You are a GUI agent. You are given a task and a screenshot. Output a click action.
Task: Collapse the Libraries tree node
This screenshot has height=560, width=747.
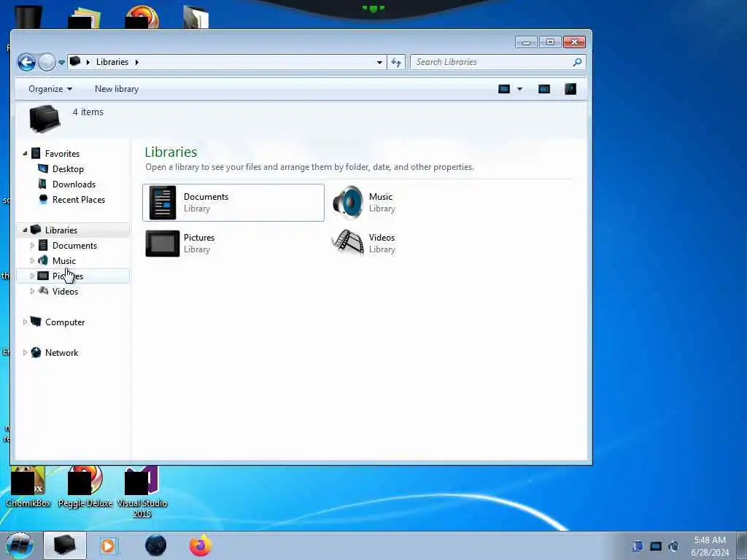coord(25,230)
